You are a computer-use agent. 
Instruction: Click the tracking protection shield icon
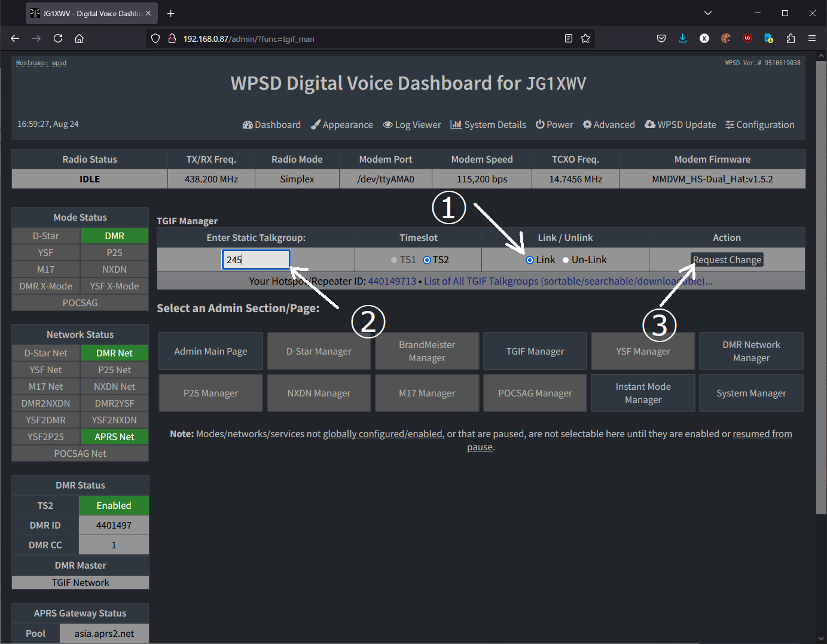(x=155, y=38)
